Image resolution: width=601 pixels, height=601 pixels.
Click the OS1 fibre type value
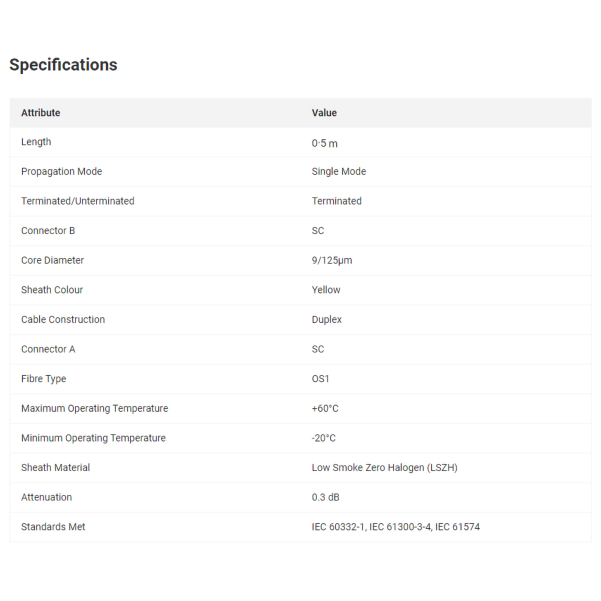pyautogui.click(x=321, y=379)
